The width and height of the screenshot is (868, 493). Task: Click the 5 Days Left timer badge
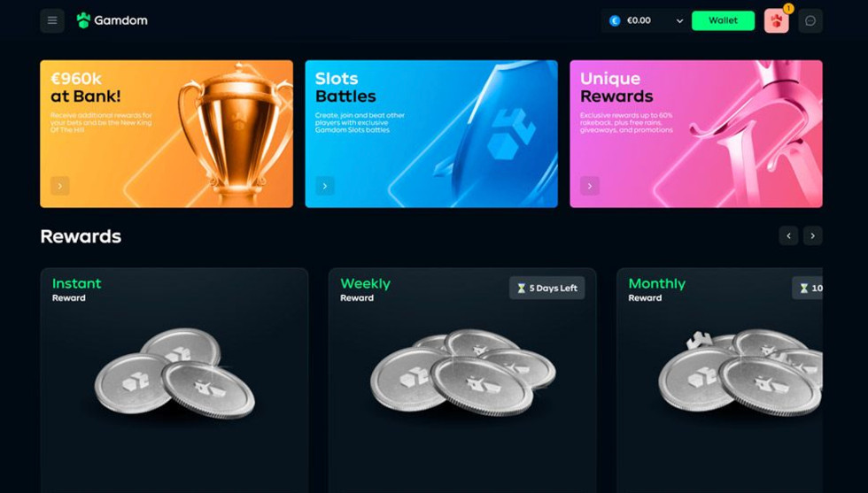tap(547, 288)
